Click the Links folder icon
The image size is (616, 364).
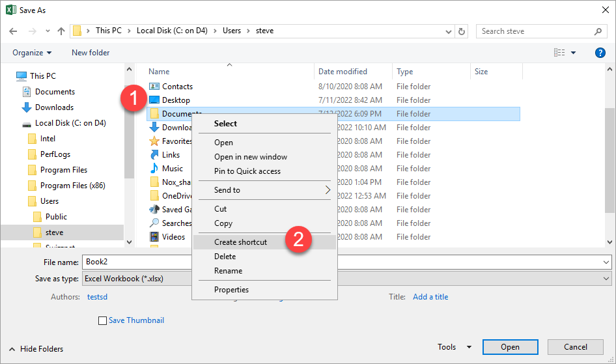pos(154,155)
